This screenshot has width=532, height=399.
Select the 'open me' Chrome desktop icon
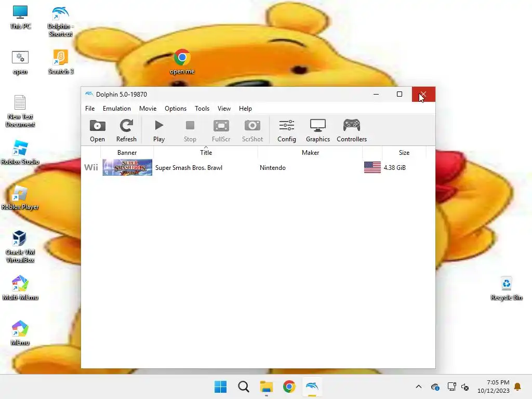(182, 62)
